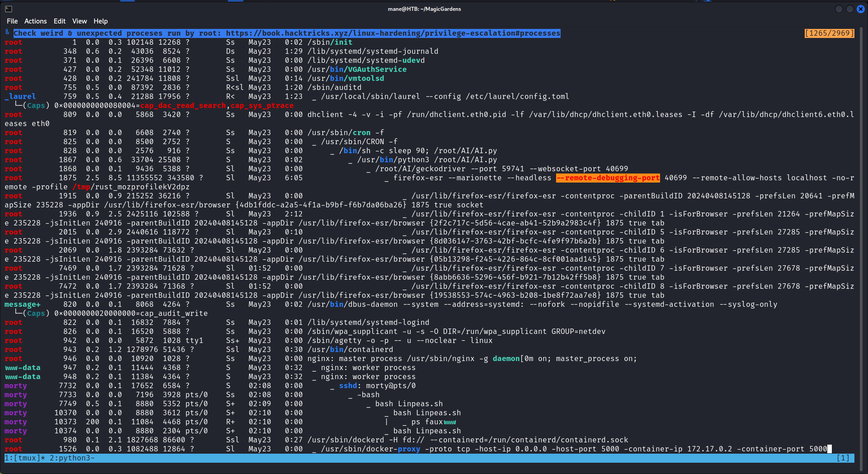Open the View menu
Image resolution: width=868 pixels, height=474 pixels.
pos(80,21)
